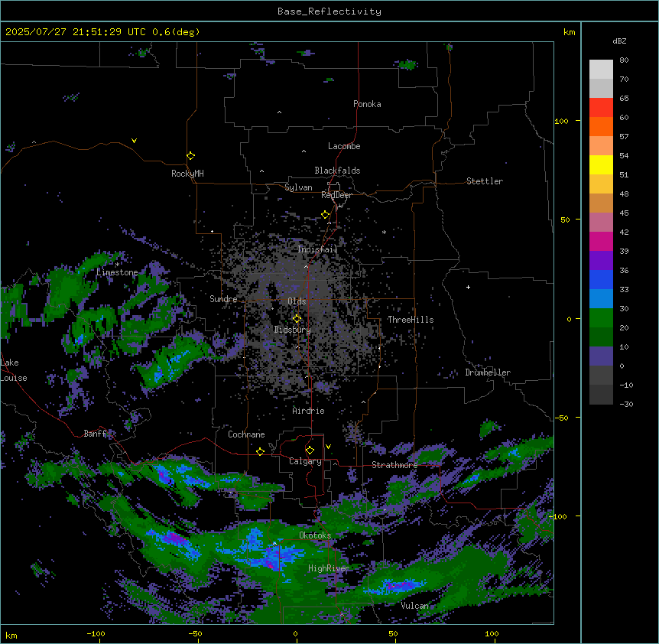Click the yellow V marker northwest of RockyMH
The image size is (659, 644).
click(x=134, y=141)
